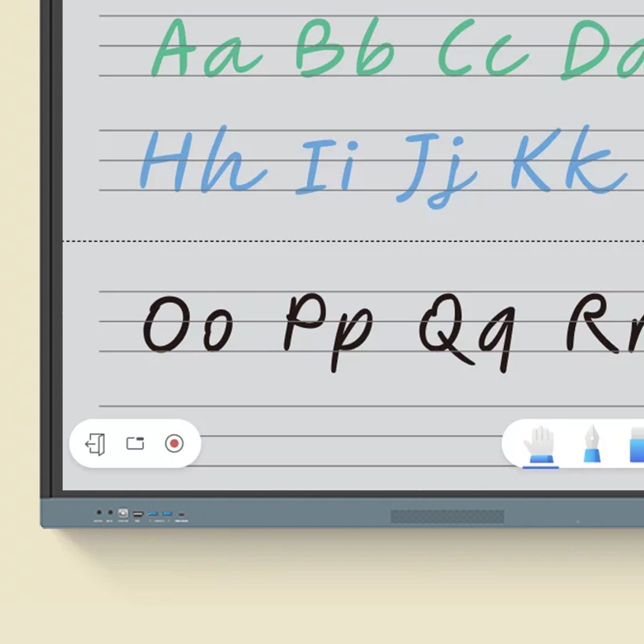
Task: Click the green handwritten 'Bb' letters
Action: pyautogui.click(x=344, y=49)
